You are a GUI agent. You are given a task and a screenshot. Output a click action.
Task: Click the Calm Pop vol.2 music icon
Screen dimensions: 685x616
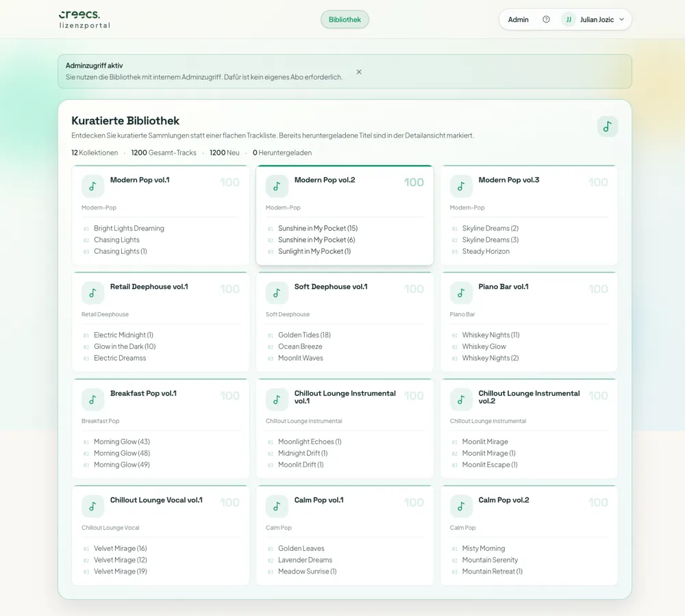pyautogui.click(x=461, y=506)
